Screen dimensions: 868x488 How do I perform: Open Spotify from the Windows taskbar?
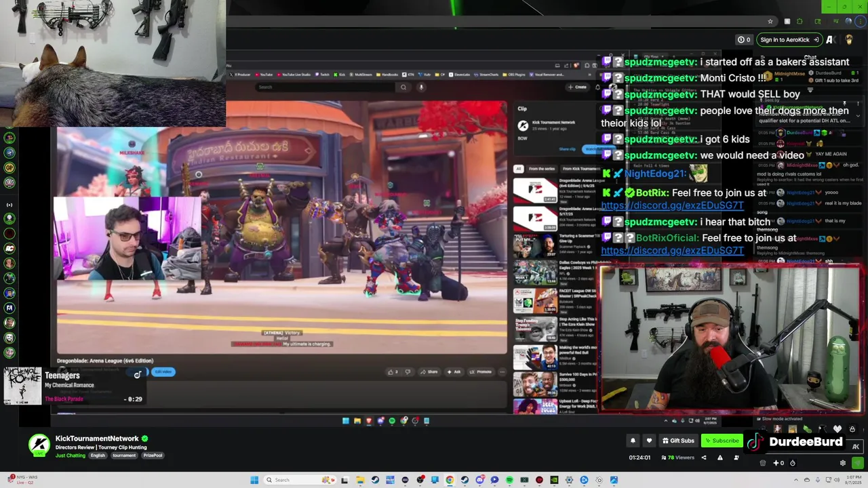(x=509, y=480)
